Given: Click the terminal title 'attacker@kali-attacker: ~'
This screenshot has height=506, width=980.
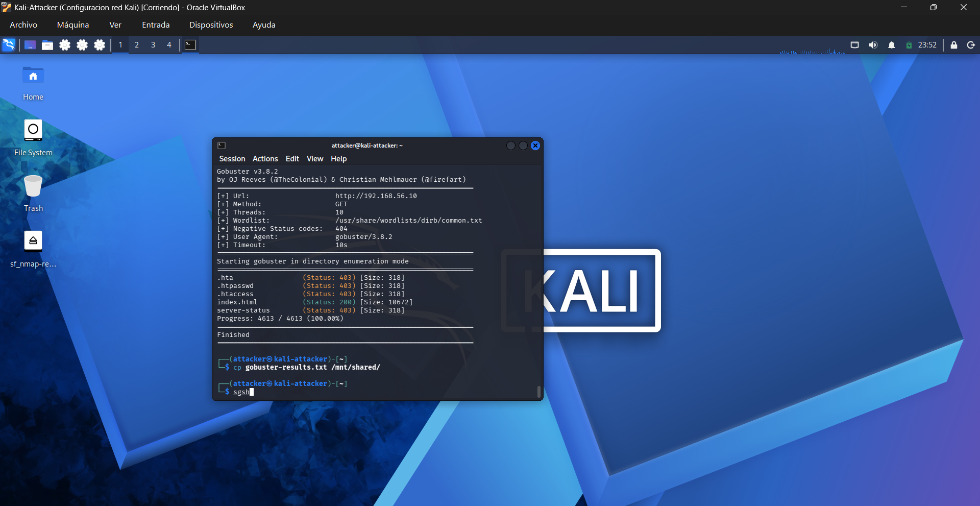Looking at the screenshot, I should tap(367, 146).
